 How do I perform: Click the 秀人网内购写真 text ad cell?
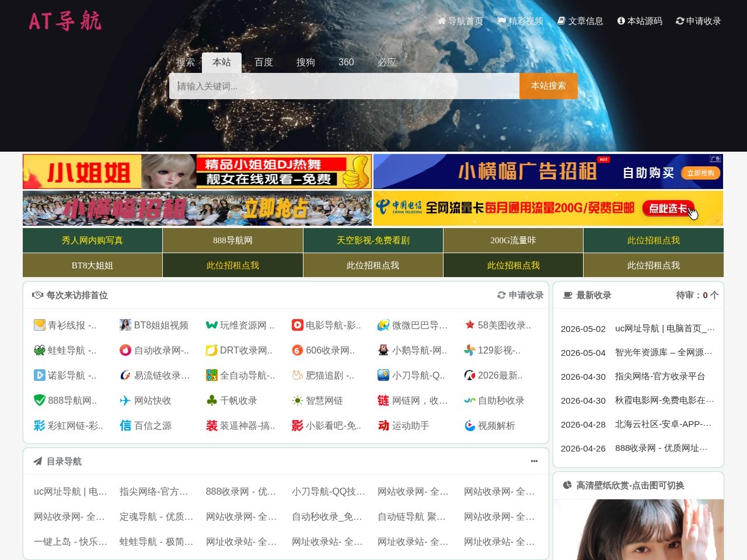pos(92,240)
